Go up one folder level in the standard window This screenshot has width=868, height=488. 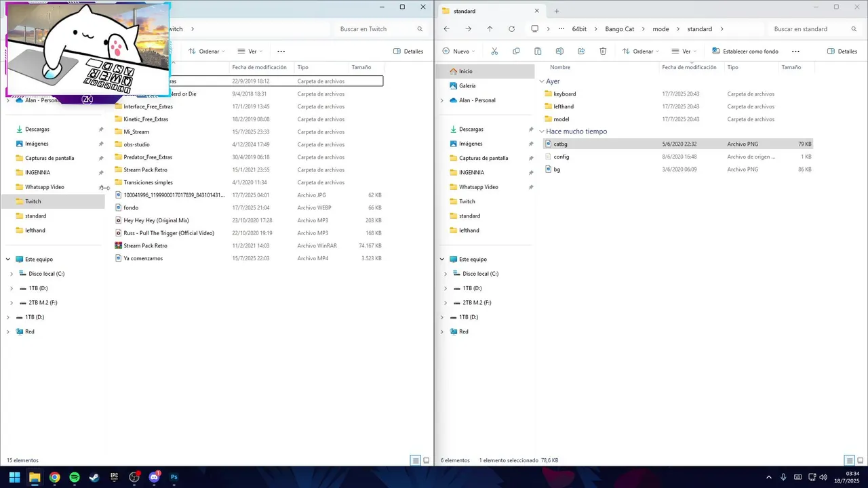point(490,29)
